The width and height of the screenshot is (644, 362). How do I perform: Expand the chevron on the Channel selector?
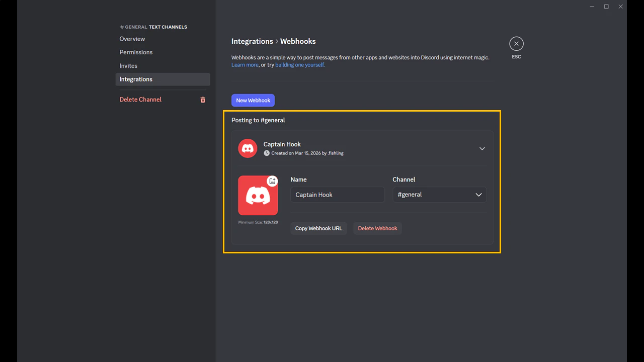click(478, 195)
